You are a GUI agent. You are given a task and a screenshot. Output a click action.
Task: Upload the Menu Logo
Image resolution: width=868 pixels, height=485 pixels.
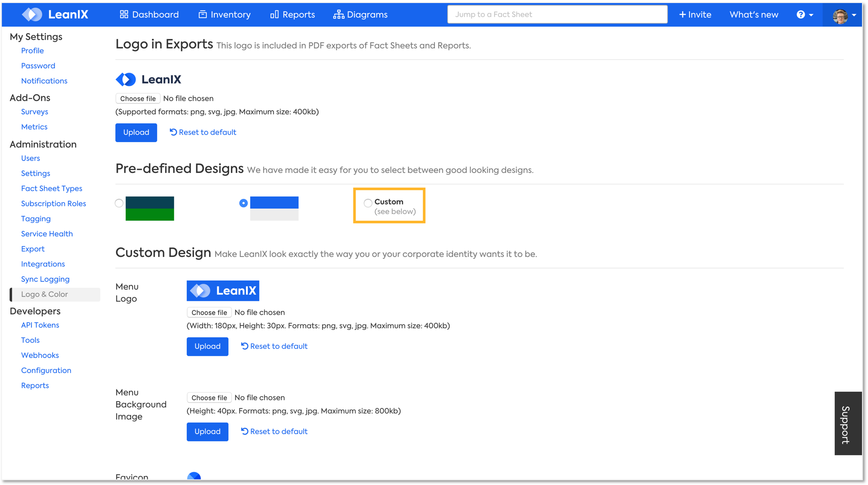[x=207, y=346]
